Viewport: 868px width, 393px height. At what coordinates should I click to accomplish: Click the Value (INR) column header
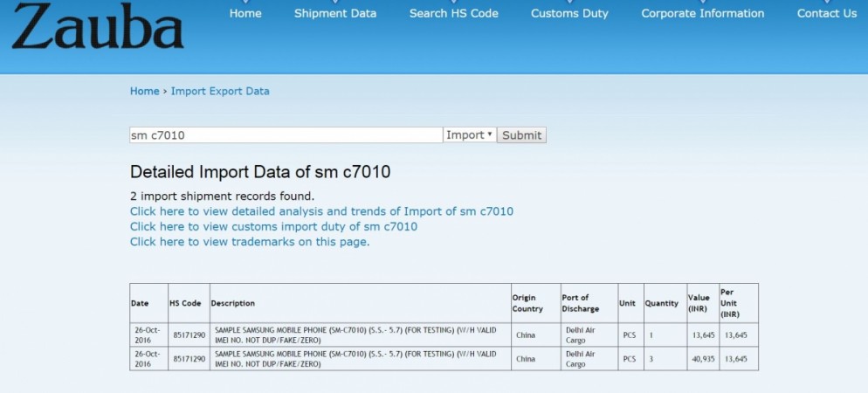coord(702,303)
